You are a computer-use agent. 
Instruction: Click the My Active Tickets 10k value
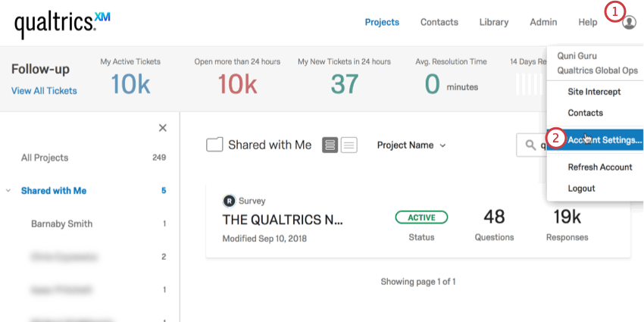tap(130, 84)
